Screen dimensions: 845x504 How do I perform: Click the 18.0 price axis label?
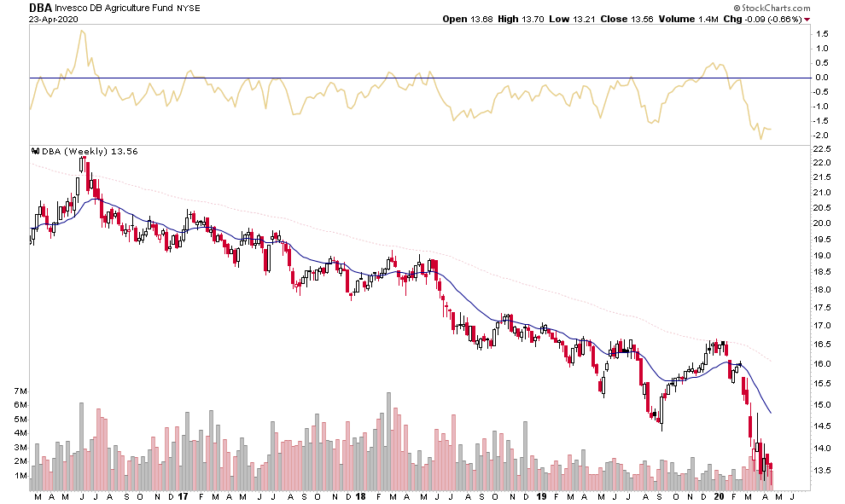click(822, 290)
